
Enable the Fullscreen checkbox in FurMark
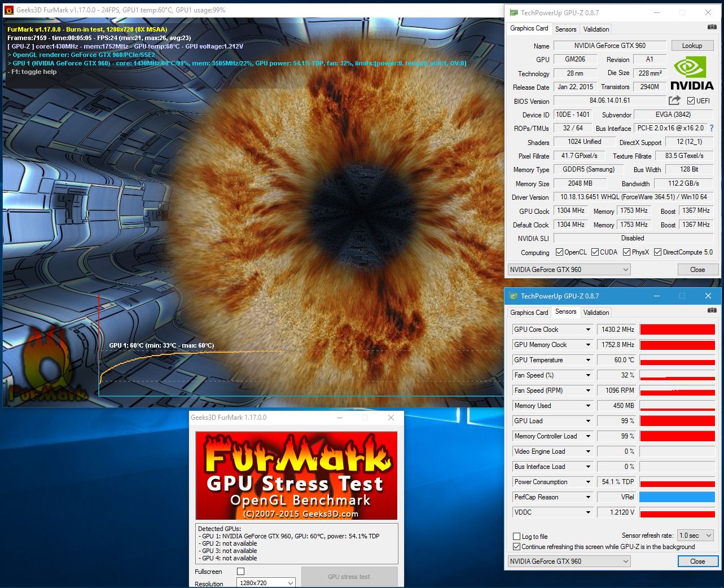click(241, 572)
